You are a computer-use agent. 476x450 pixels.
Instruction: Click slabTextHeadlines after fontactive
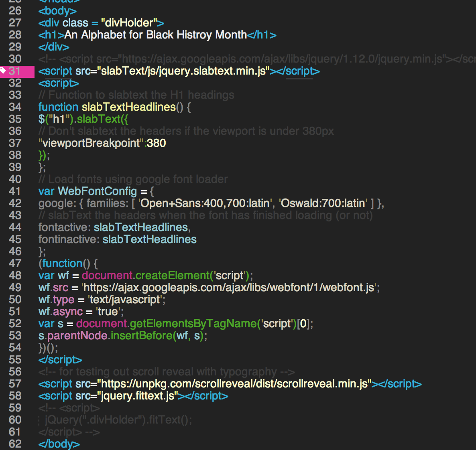coord(141,227)
